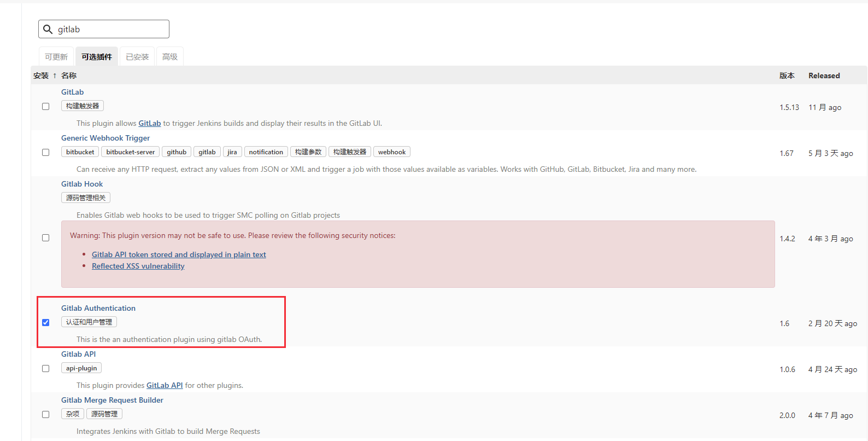The width and height of the screenshot is (868, 441).
Task: Check the Gitlab Merge Request Builder checkbox
Action: tap(46, 415)
